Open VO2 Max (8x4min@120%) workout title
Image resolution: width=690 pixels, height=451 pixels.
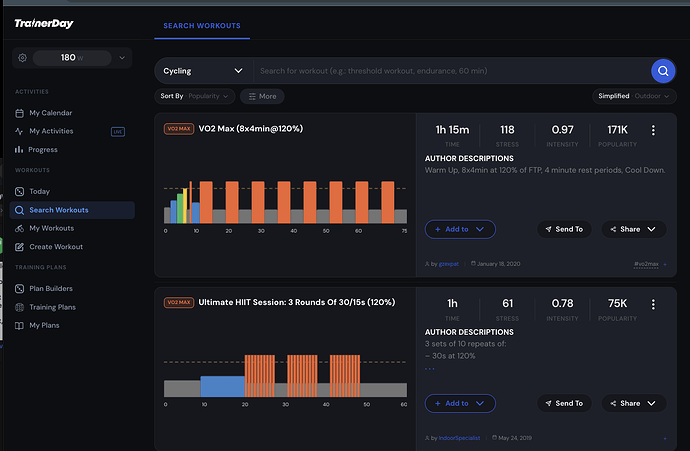pos(251,128)
